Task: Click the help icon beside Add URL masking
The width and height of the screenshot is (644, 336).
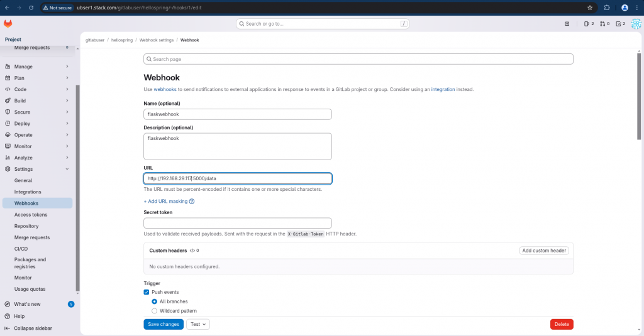Action: (x=192, y=202)
